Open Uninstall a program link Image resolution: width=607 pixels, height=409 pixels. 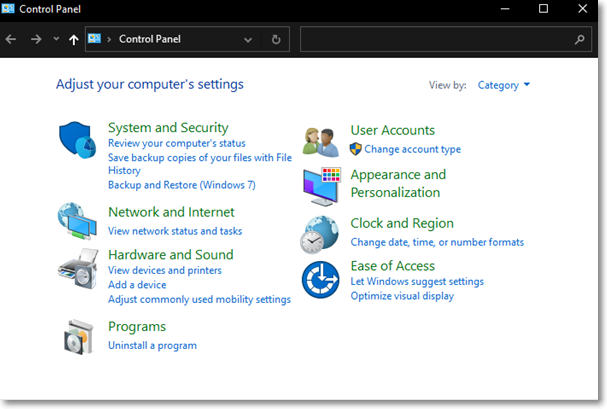coord(152,346)
